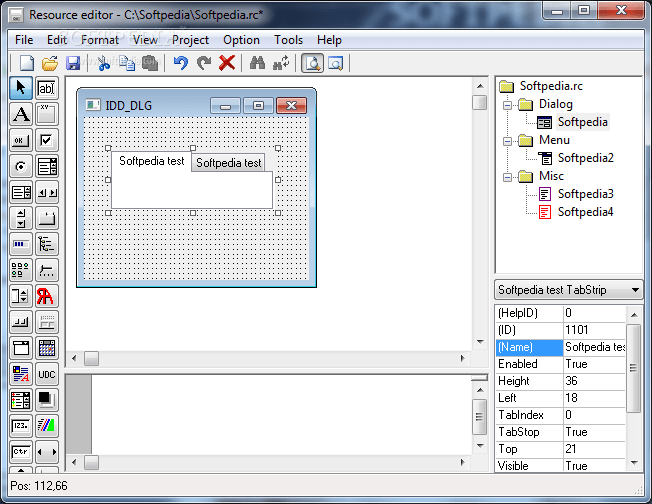The image size is (652, 504).
Task: Select the Radio button control tool
Action: [x=21, y=166]
